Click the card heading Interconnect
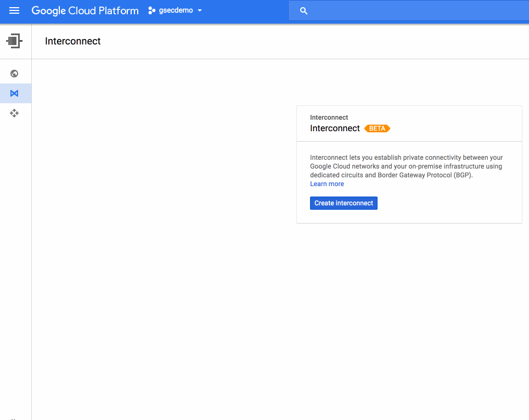 tap(335, 128)
